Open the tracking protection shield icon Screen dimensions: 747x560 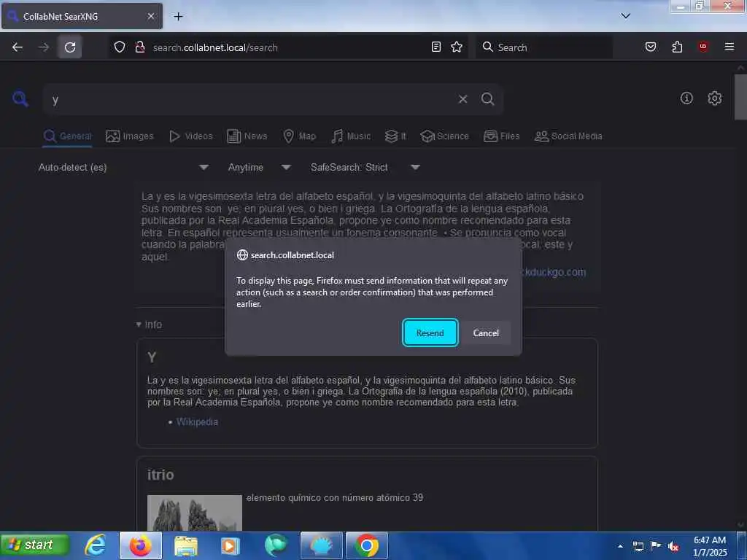[x=120, y=47]
